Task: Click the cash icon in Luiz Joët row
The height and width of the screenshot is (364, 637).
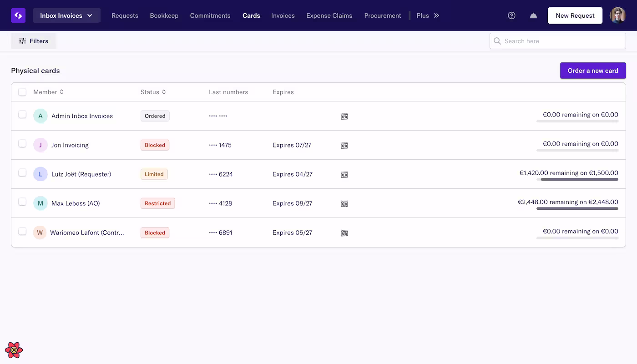Action: [x=344, y=175]
